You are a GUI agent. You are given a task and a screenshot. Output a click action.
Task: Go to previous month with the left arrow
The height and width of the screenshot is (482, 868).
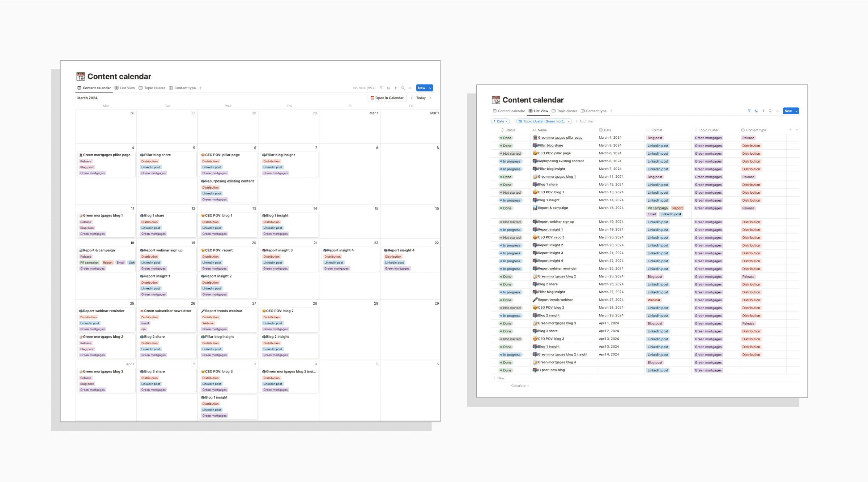[x=412, y=98]
